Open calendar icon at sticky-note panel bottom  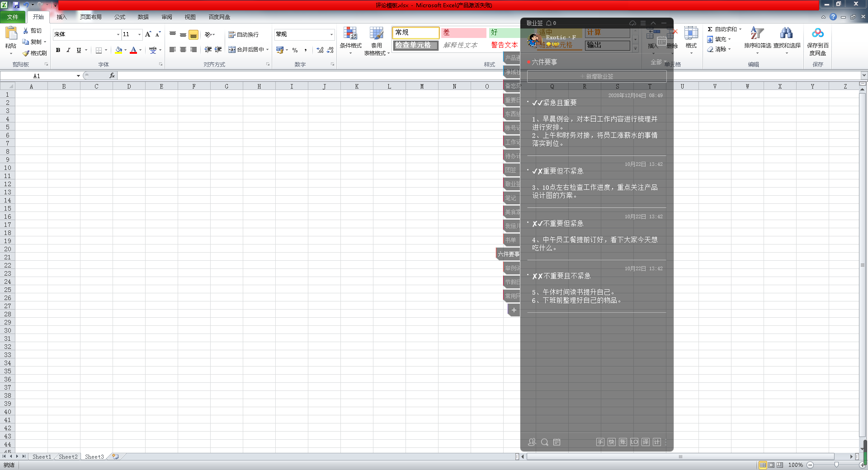[557, 442]
